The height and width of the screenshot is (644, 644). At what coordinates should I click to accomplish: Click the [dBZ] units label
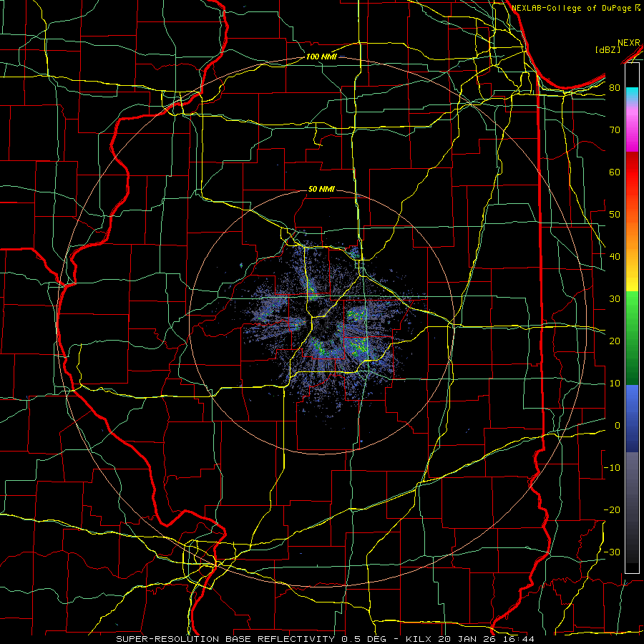coord(608,49)
